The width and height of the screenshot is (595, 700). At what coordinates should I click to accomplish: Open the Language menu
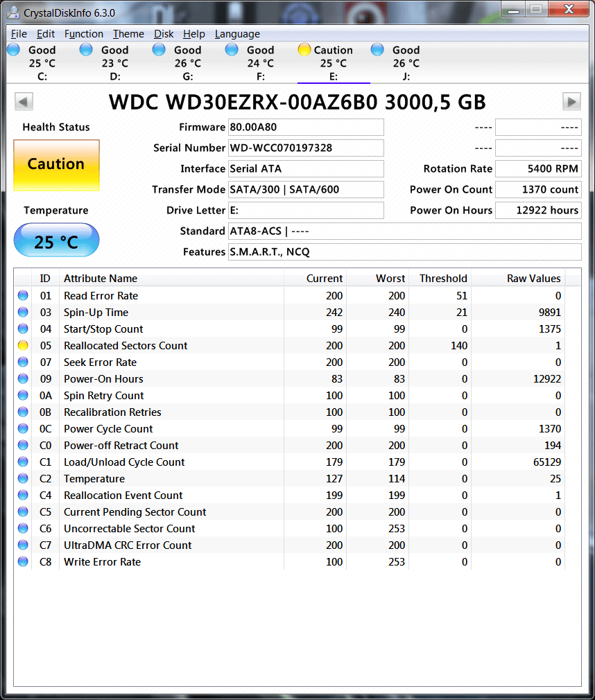237,34
